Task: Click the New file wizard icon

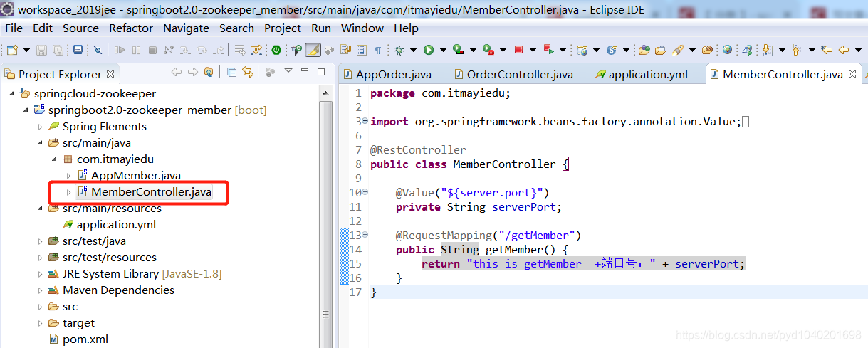Action: [12, 50]
